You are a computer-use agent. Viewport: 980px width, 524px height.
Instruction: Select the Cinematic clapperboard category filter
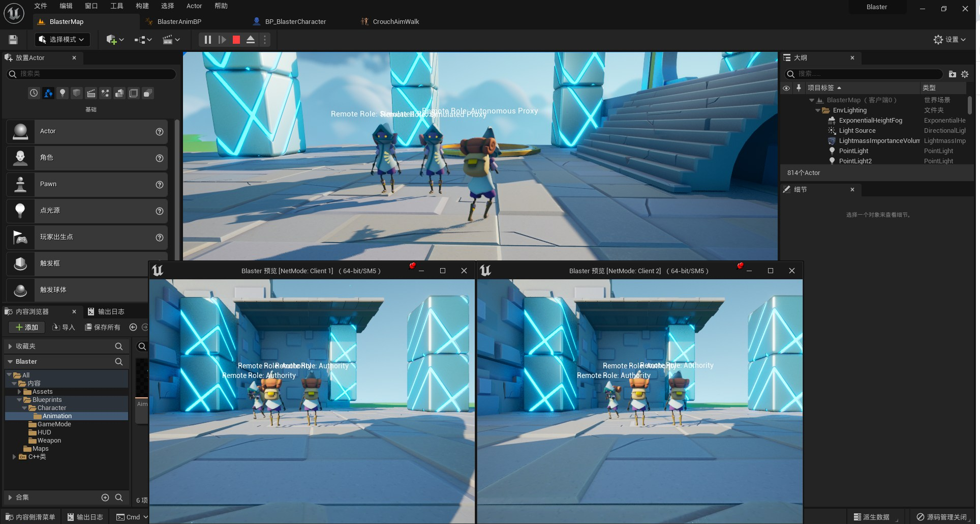(91, 93)
